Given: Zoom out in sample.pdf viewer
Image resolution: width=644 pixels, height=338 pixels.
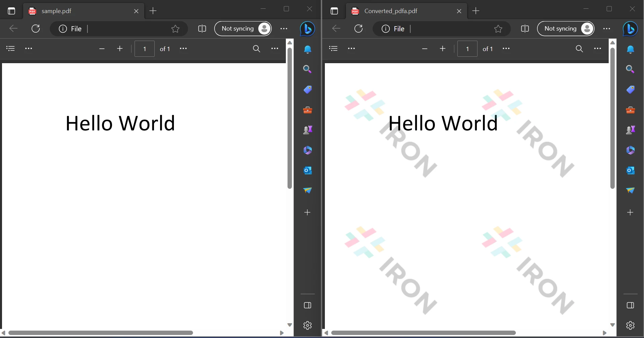Looking at the screenshot, I should [102, 49].
